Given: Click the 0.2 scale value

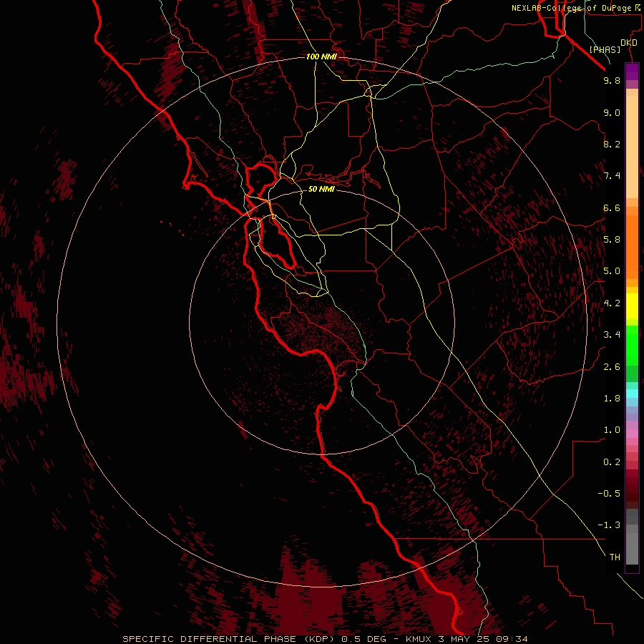Looking at the screenshot, I should coord(612,462).
